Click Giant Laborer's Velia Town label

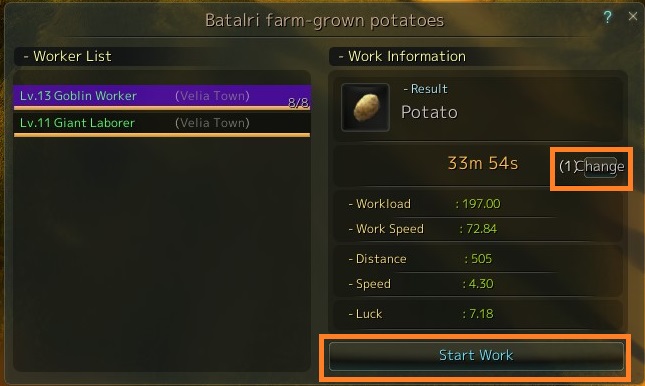pyautogui.click(x=212, y=123)
